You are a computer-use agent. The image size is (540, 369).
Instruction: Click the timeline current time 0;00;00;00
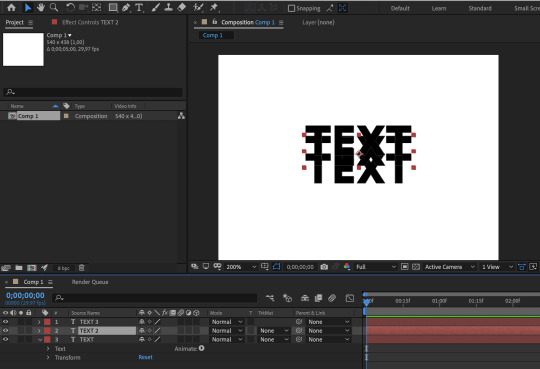click(x=25, y=295)
